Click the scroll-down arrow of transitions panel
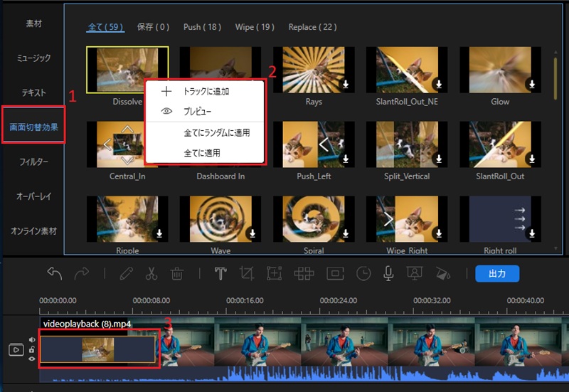569x392 pixels. 555,248
